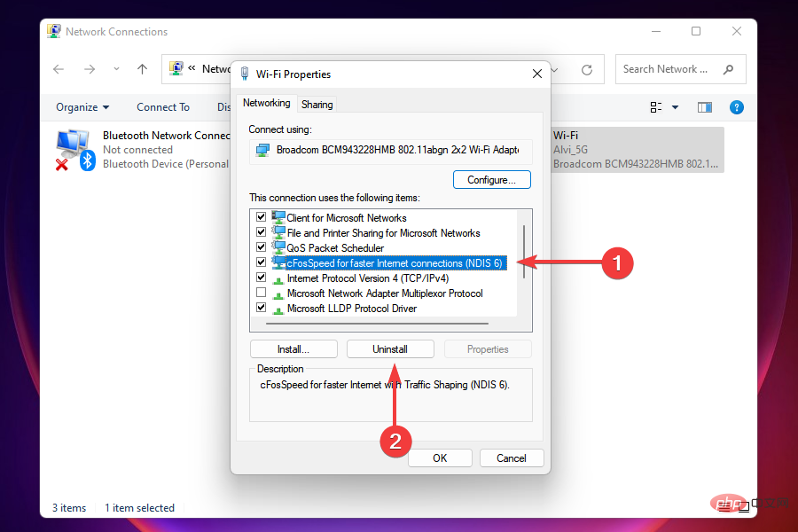Click the Refresh icon in the address bar
The image size is (798, 532).
585,69
